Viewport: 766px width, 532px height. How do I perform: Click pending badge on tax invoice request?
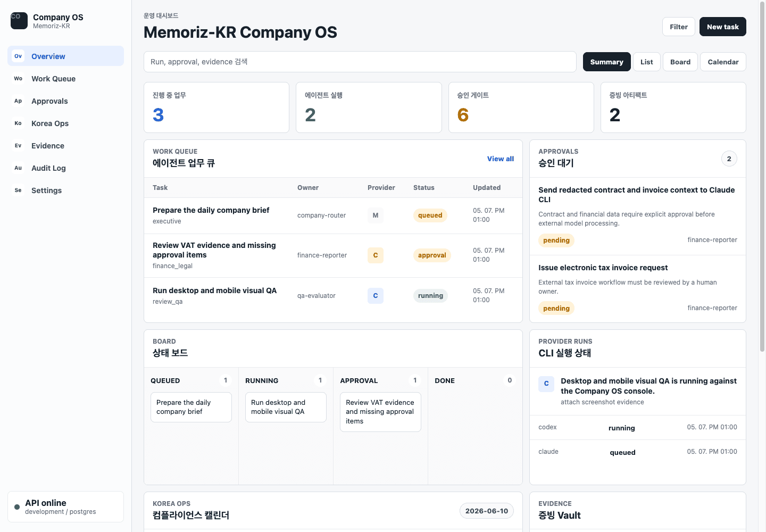tap(556, 309)
